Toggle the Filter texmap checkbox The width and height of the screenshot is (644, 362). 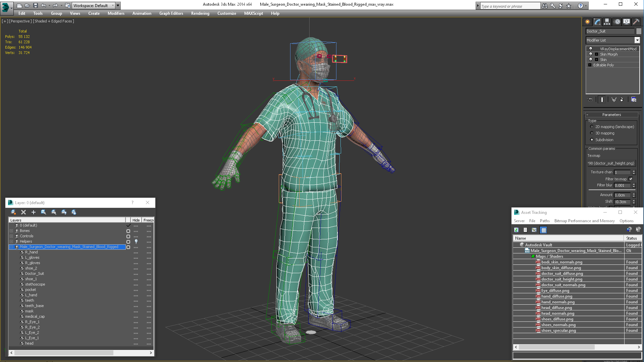coord(631,179)
